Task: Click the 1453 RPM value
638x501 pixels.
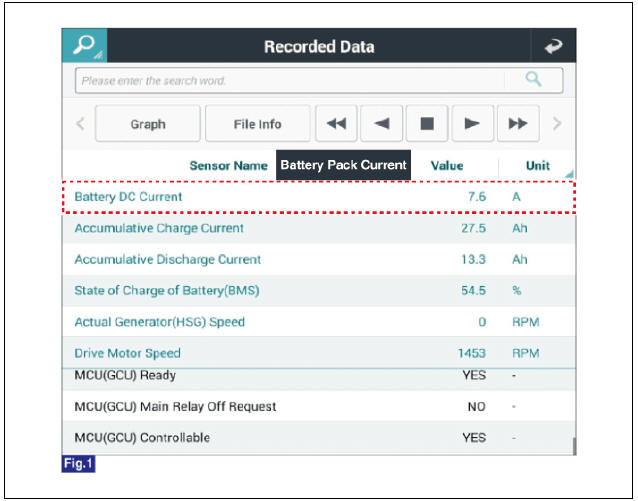Action: [472, 353]
